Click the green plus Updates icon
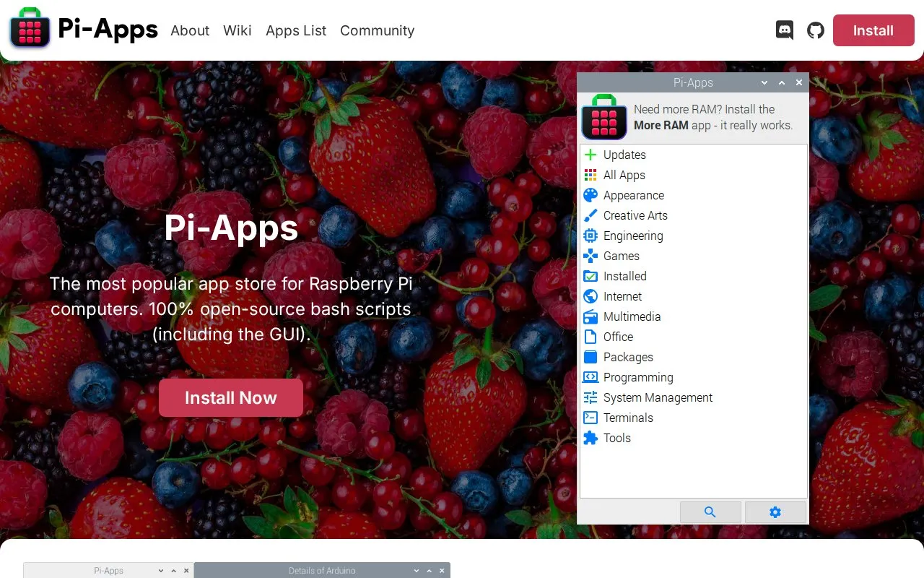This screenshot has width=924, height=578. (x=590, y=155)
